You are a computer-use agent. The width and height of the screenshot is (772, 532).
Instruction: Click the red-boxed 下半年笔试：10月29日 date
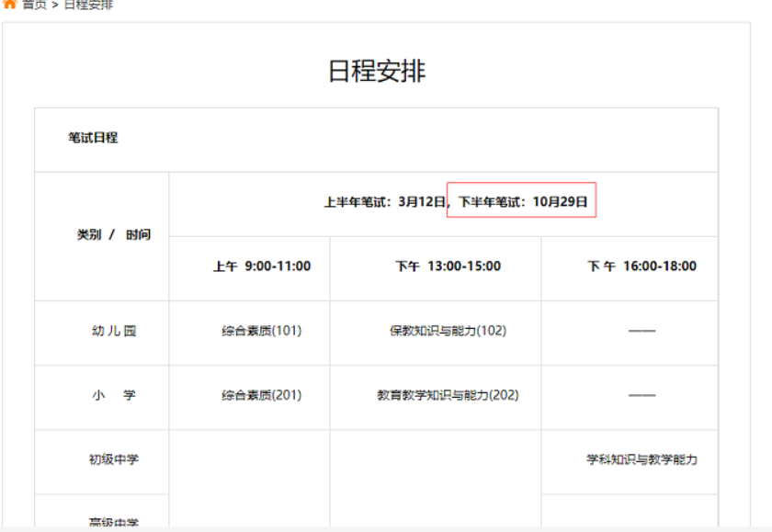coord(522,201)
